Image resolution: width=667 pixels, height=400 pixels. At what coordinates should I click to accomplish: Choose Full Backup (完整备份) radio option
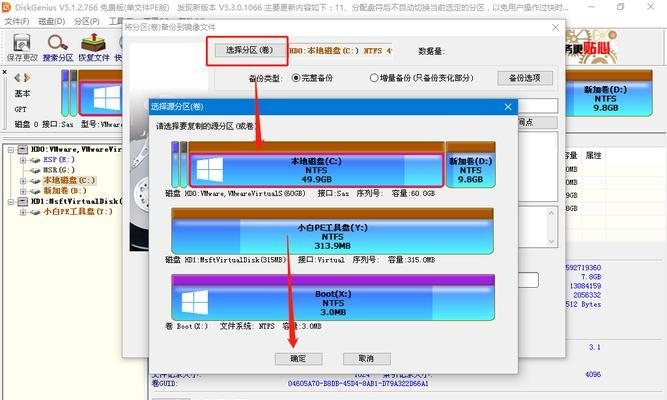click(313, 78)
